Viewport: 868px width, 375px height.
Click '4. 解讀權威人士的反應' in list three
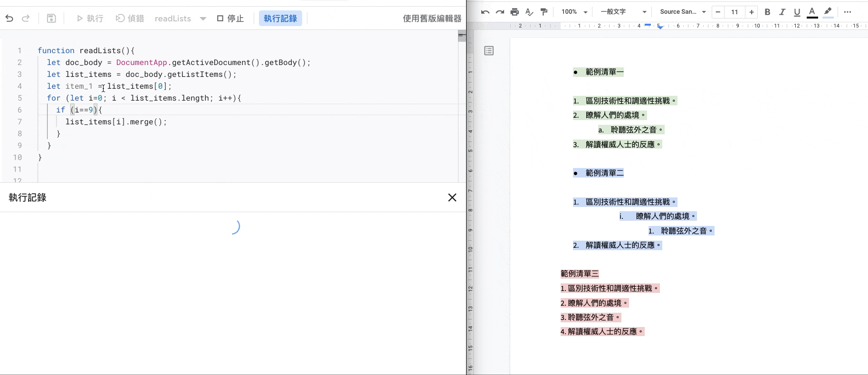click(602, 331)
